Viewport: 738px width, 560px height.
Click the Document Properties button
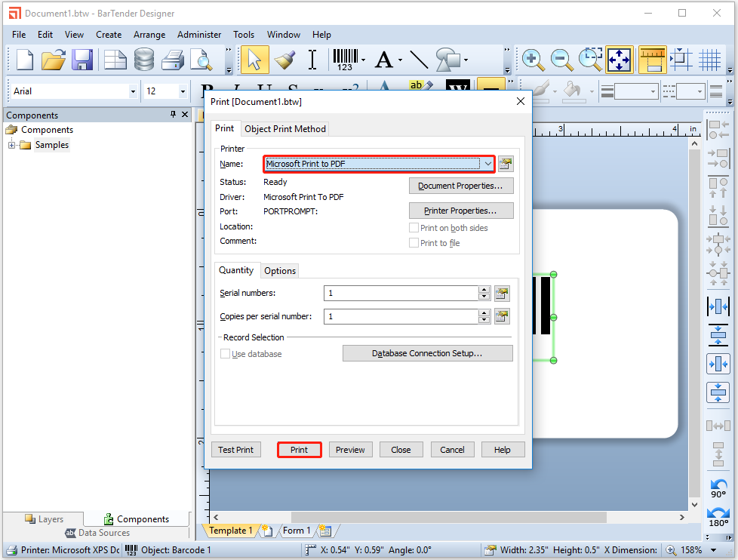pos(461,186)
